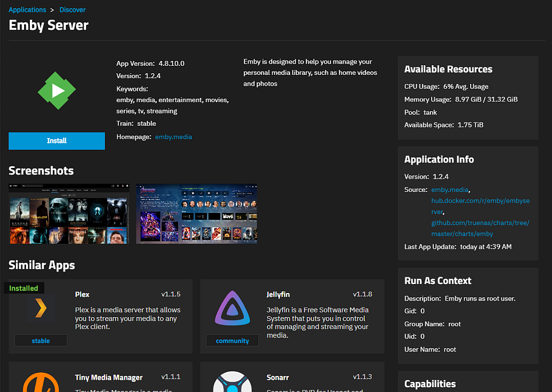
Task: Open the Sonarr similar app title
Action: point(278,378)
